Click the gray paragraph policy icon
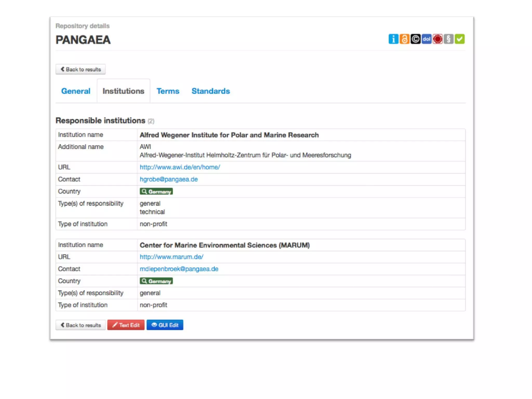 click(448, 39)
